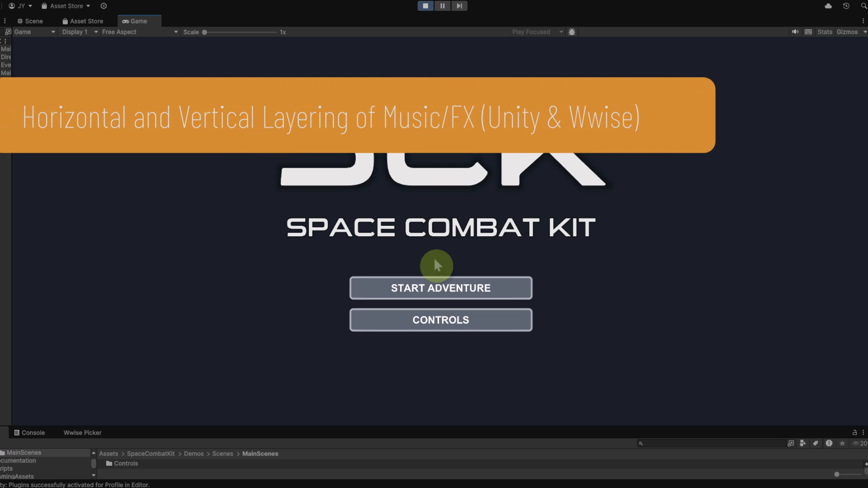Mute game audio with the speaker toggle
The width and height of the screenshot is (868, 488).
coord(796,32)
